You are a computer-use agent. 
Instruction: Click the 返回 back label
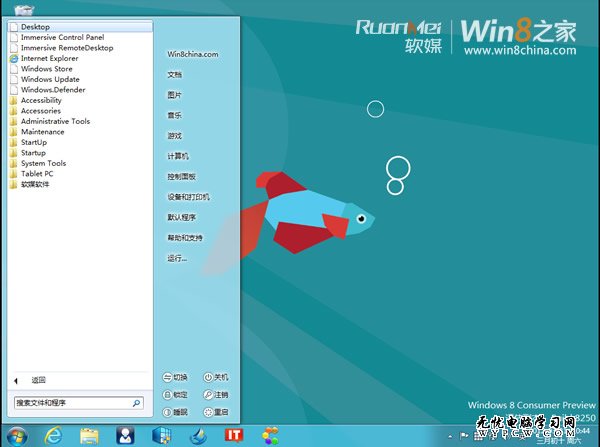coord(39,380)
